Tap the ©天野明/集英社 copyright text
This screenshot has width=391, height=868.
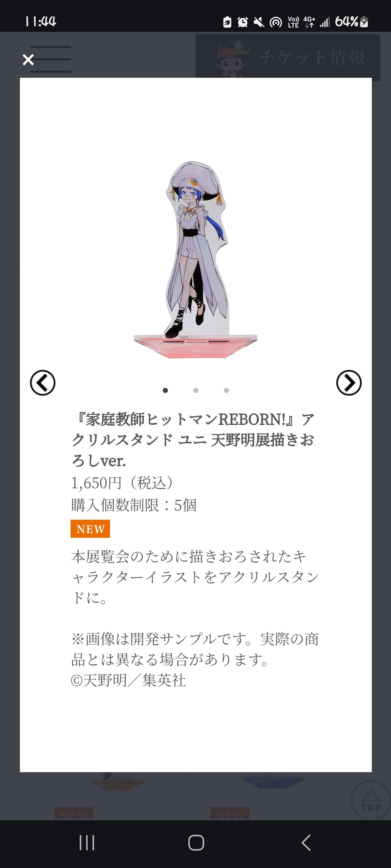(129, 680)
